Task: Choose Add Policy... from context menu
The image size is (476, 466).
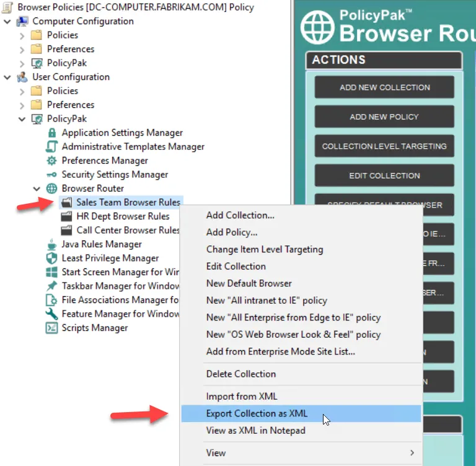Action: coord(301,232)
